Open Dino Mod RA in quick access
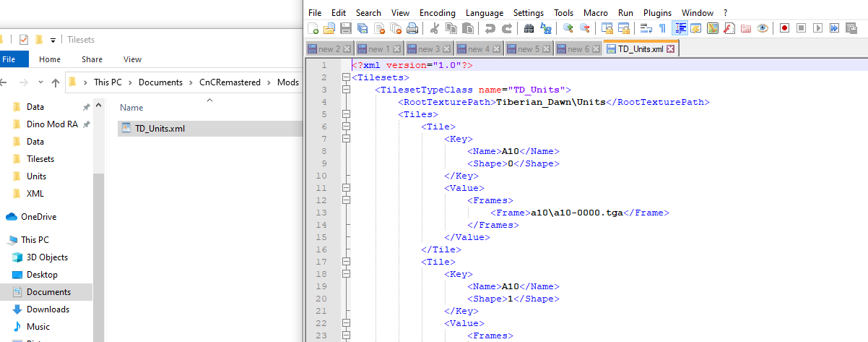The height and width of the screenshot is (342, 868). (51, 124)
